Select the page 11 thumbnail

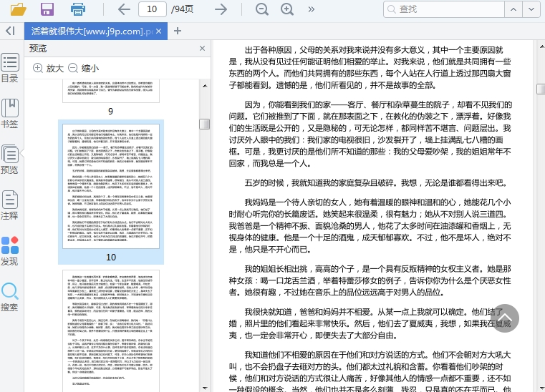[x=111, y=331]
